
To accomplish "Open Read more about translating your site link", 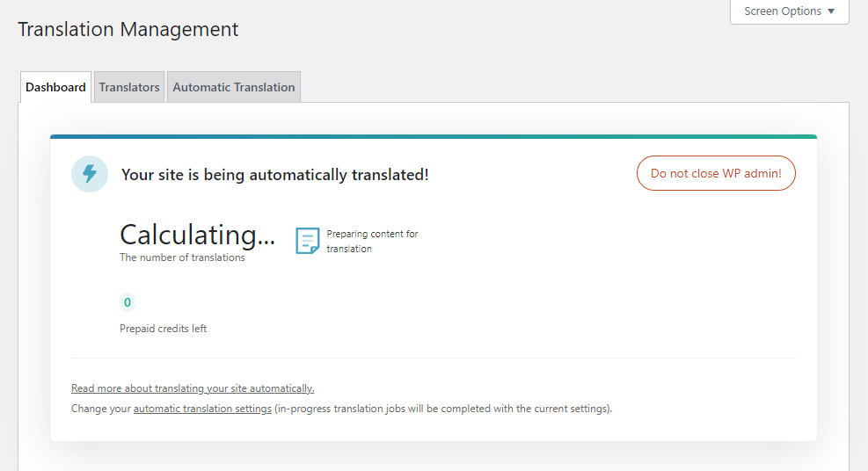I will 193,388.
